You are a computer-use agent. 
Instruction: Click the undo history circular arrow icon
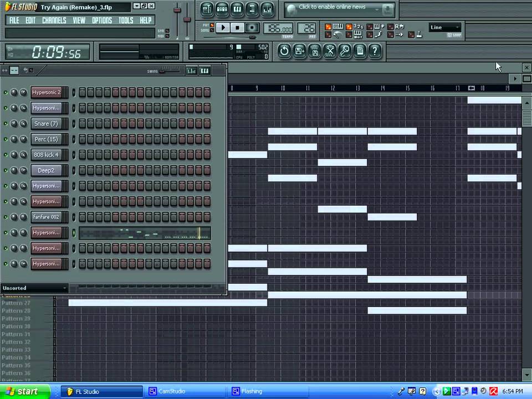[x=284, y=51]
